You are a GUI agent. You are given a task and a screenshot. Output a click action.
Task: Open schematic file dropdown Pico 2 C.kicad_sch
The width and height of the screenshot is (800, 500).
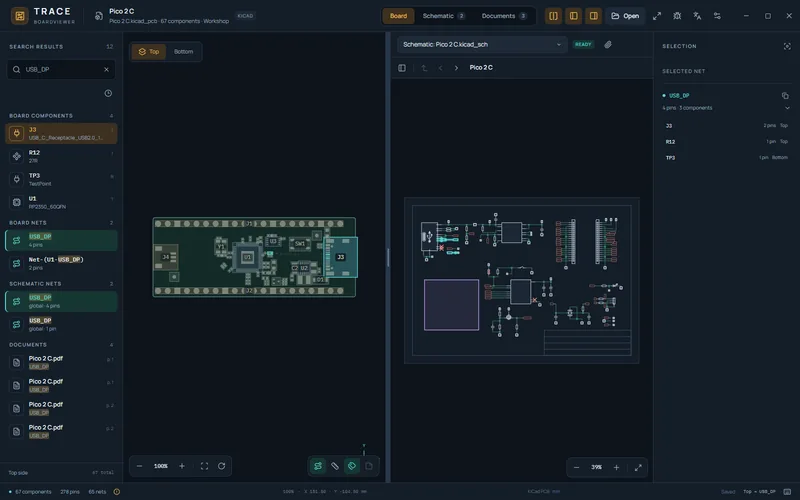(x=482, y=44)
